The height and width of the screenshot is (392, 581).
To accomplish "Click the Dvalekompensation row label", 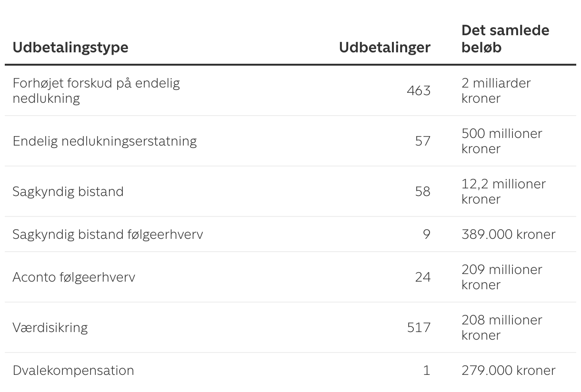I will [x=73, y=370].
